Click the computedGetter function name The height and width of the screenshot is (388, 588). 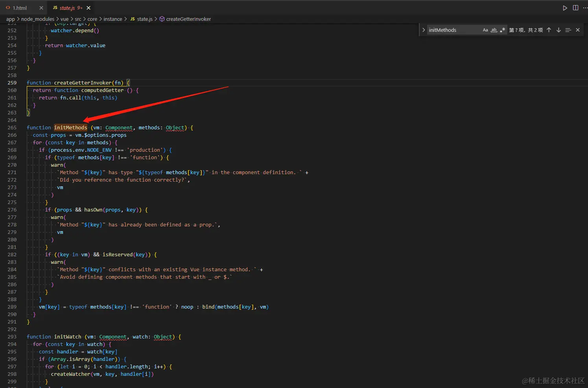102,90
